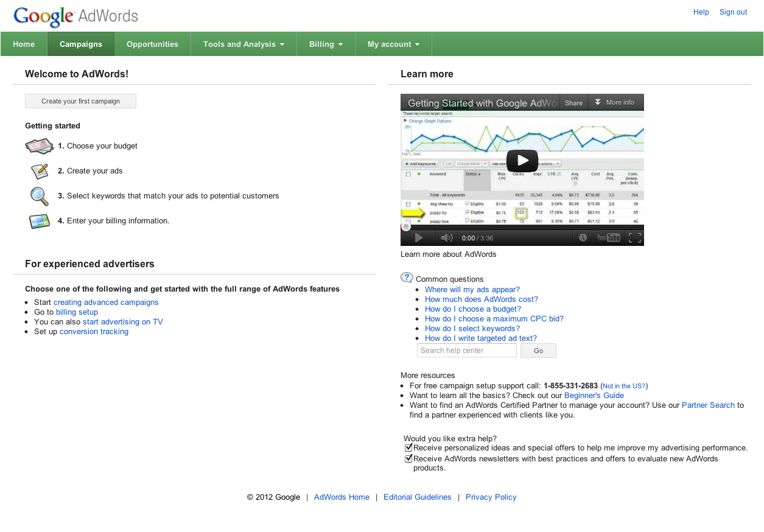Open the YouTube logo in the player
The height and width of the screenshot is (532, 764).
coord(608,238)
